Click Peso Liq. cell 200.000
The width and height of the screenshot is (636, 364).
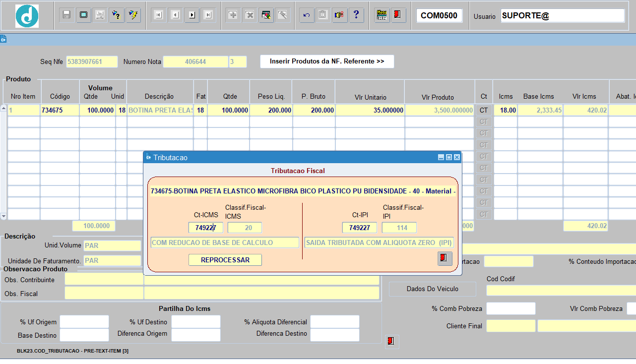[271, 110]
